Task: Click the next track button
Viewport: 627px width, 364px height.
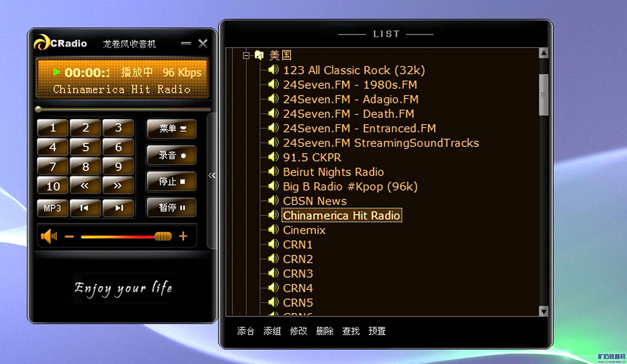Action: (x=118, y=208)
